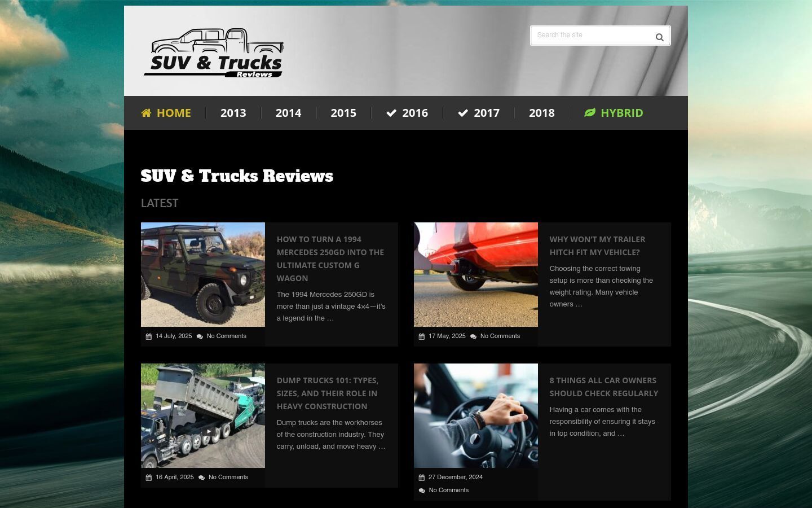Click comments bubble icon of the car owners post
Image resolution: width=812 pixels, height=508 pixels.
422,491
